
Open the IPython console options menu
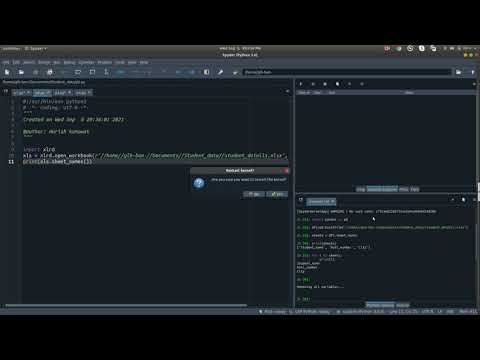[474, 200]
